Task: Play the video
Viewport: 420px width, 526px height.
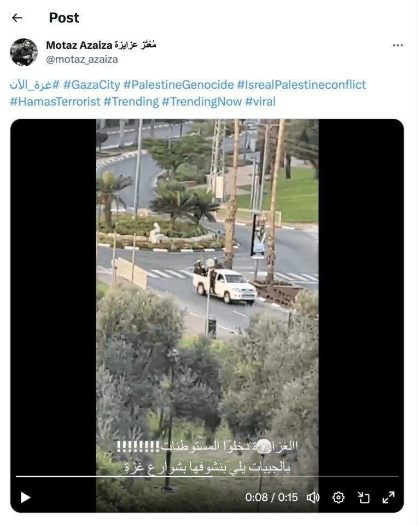Action: click(x=26, y=498)
